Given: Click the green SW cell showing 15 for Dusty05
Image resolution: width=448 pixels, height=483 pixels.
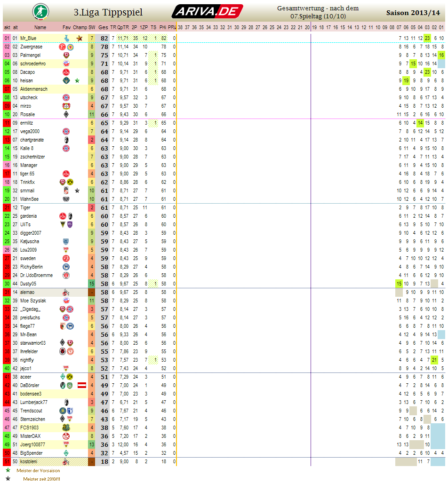Looking at the screenshot, I should [92, 284].
